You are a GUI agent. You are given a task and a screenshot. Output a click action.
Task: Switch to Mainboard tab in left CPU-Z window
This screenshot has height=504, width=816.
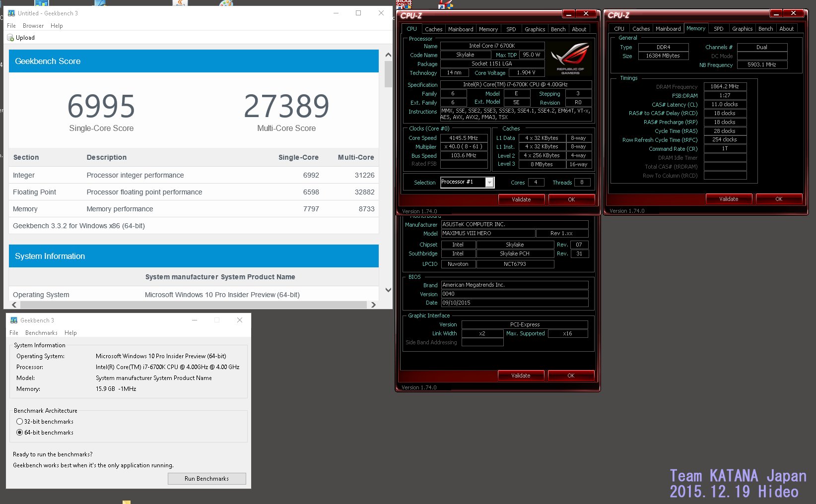(x=461, y=29)
